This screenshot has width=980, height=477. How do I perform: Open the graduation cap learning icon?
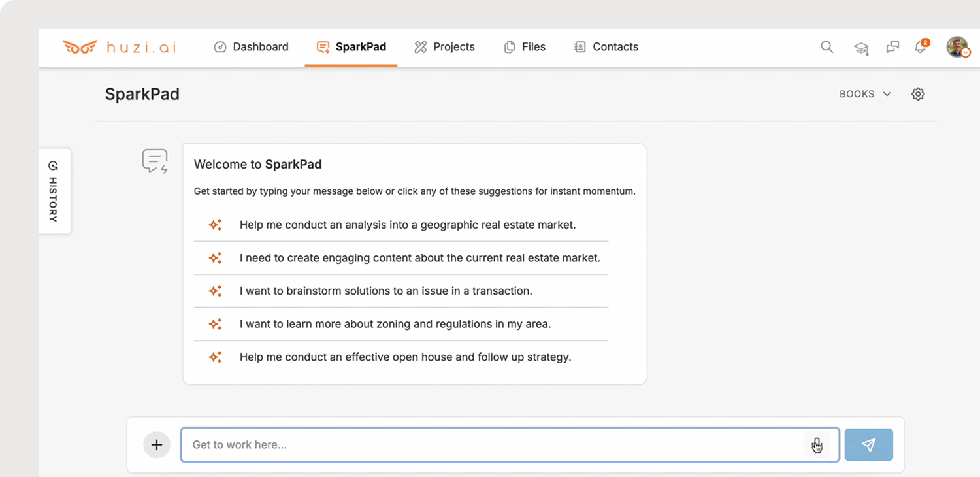coord(861,48)
